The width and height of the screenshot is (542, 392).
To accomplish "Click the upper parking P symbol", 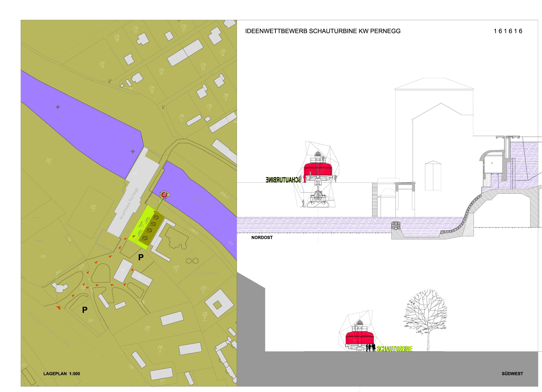I will 141,258.
